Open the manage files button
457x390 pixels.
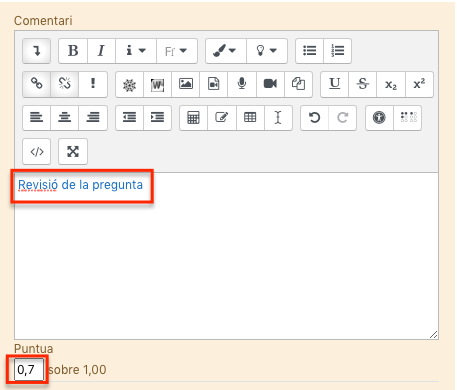[298, 84]
